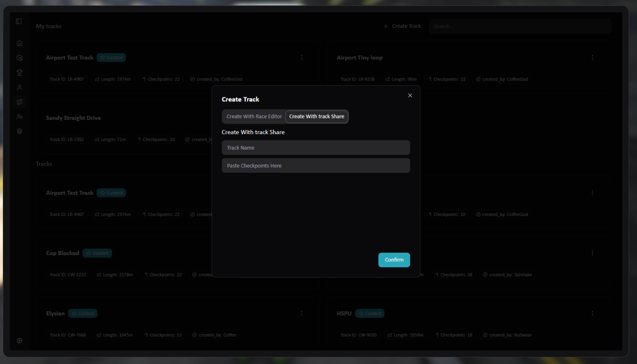The height and width of the screenshot is (364, 637).
Task: Toggle the sidebar panel icon
Action: coord(19,21)
